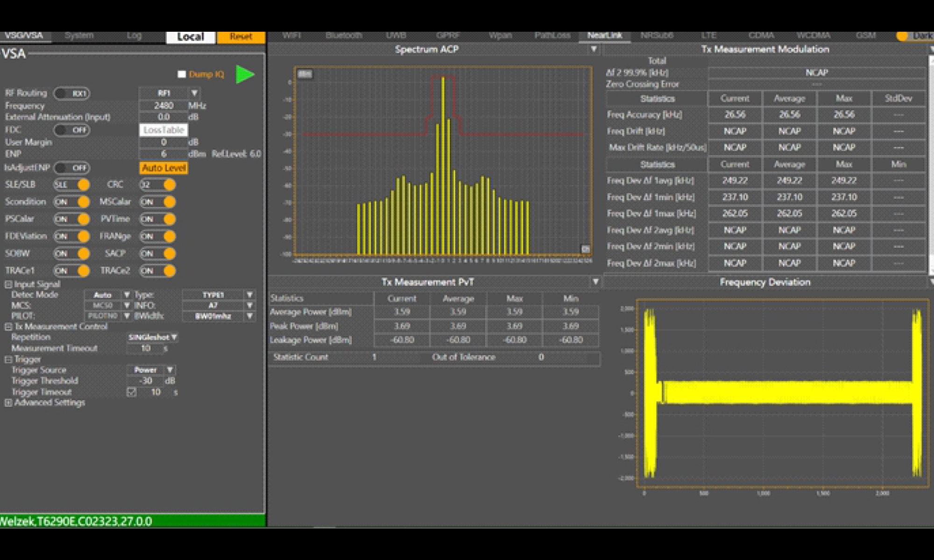
Task: Click the Measurement Timeout field
Action: click(146, 348)
